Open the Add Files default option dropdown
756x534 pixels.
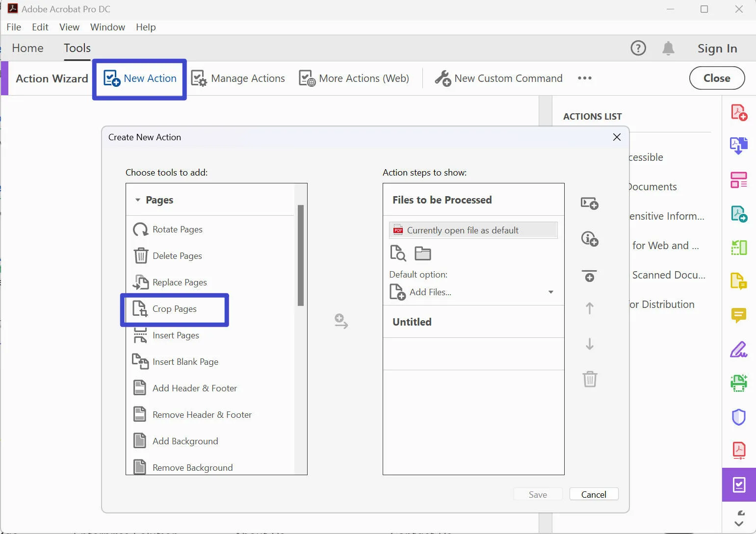(550, 292)
